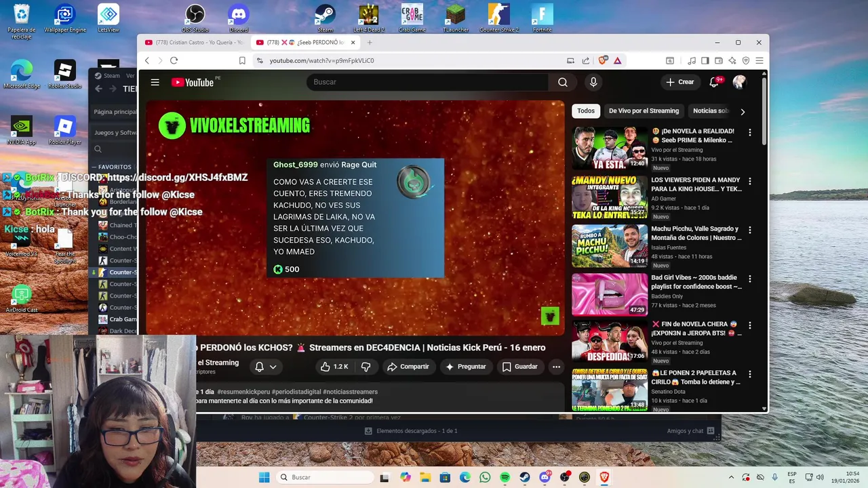The width and height of the screenshot is (868, 488).
Task: Open options for Bad Girl Vibes playlist video
Action: coord(749,279)
